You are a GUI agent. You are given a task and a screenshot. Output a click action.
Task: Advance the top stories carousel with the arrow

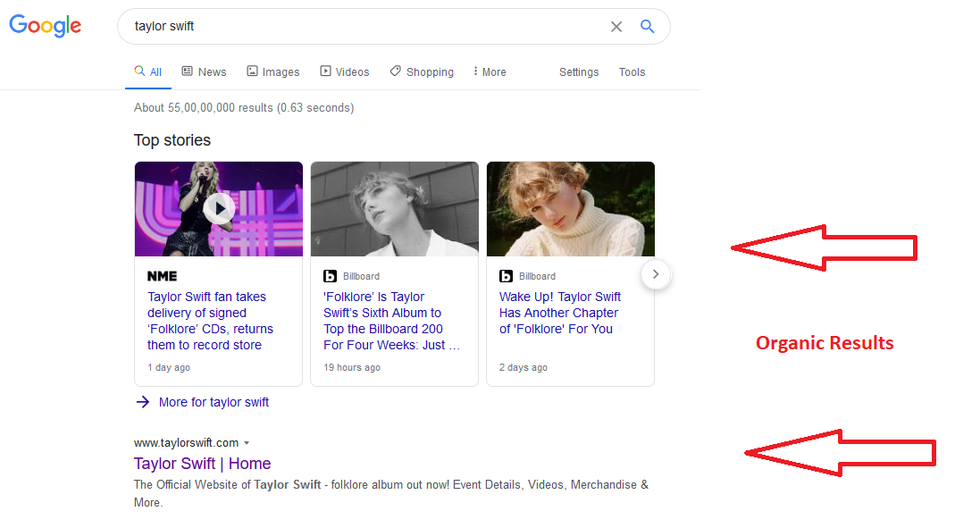pyautogui.click(x=656, y=274)
